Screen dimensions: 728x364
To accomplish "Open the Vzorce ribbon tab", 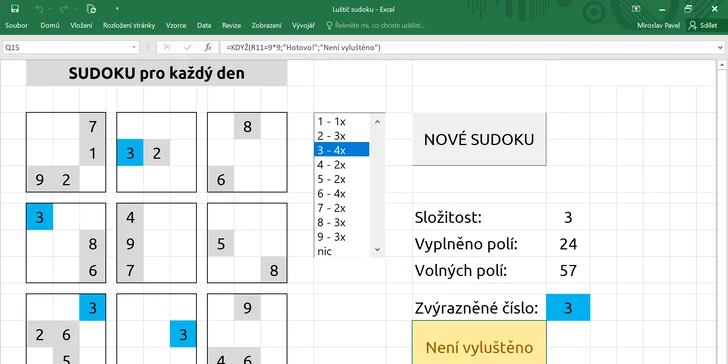I will click(x=176, y=26).
